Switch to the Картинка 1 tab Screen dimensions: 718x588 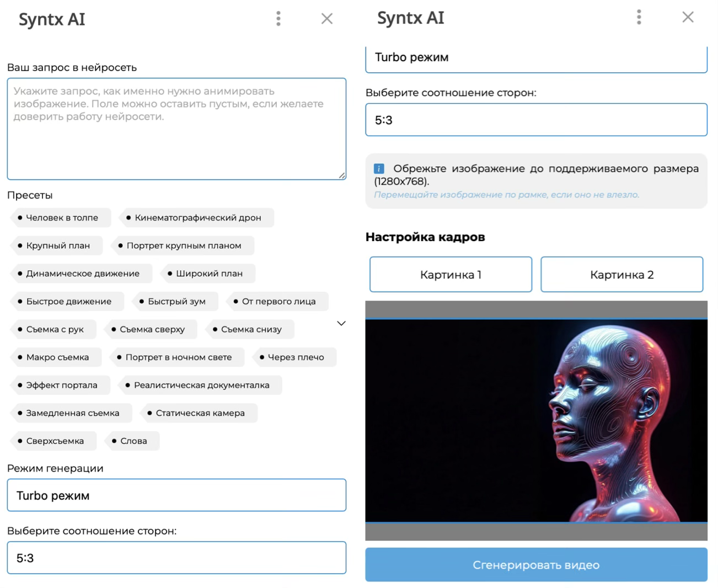click(451, 275)
